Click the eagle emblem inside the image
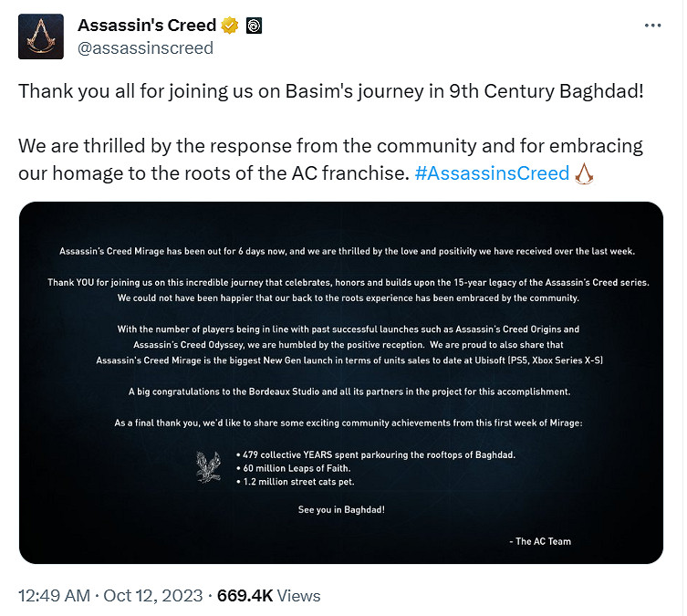 (x=209, y=465)
